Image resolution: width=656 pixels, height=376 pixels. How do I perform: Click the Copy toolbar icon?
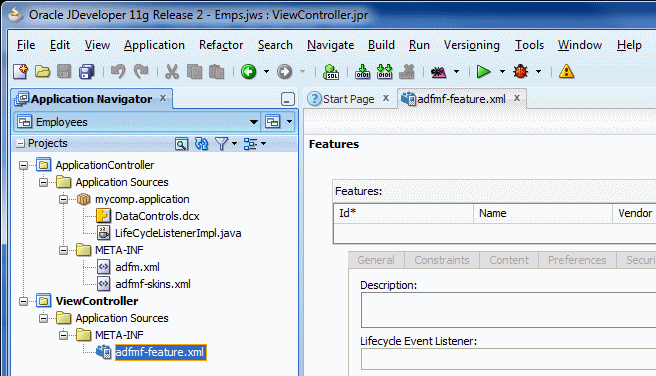[x=194, y=72]
